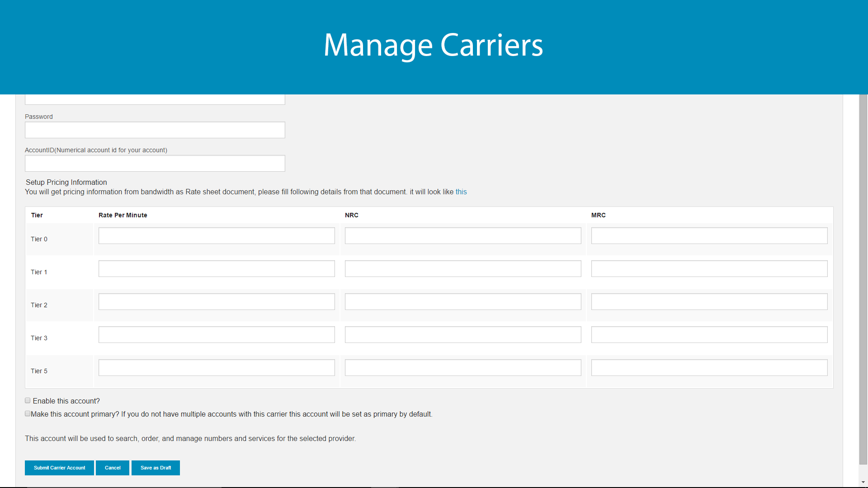Image resolution: width=868 pixels, height=488 pixels.
Task: Click Tier 5 MRC field
Action: [709, 368]
